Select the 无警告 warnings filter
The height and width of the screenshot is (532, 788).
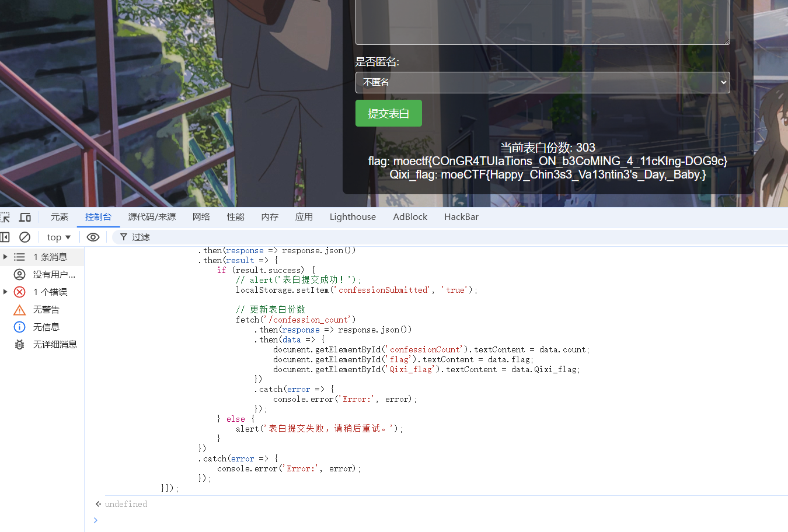coord(46,309)
